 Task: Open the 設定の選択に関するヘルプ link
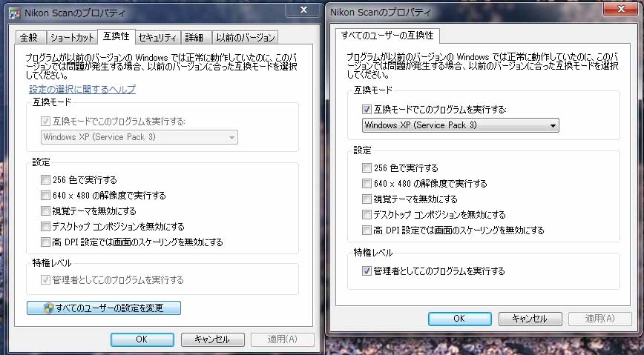(x=82, y=89)
